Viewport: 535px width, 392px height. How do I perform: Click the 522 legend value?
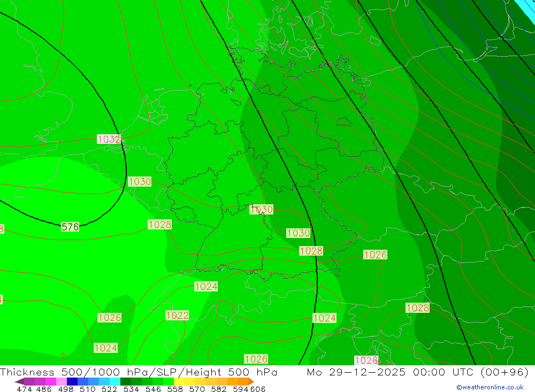pos(109,389)
